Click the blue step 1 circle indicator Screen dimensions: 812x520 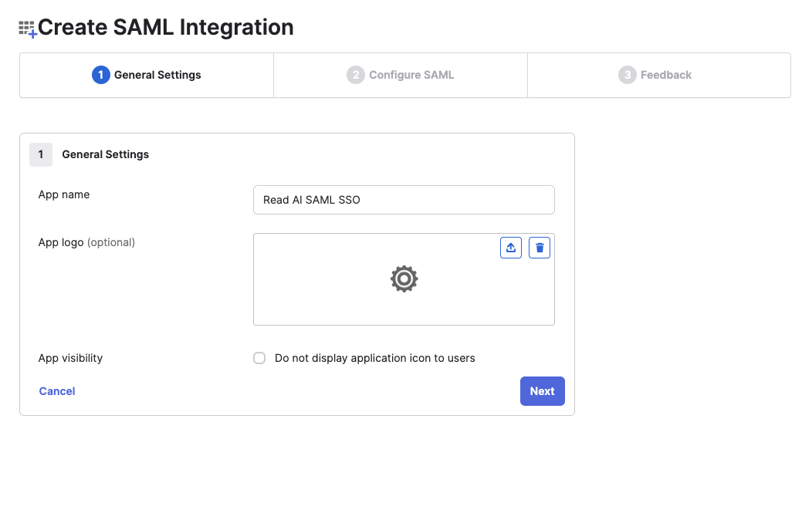pos(100,75)
